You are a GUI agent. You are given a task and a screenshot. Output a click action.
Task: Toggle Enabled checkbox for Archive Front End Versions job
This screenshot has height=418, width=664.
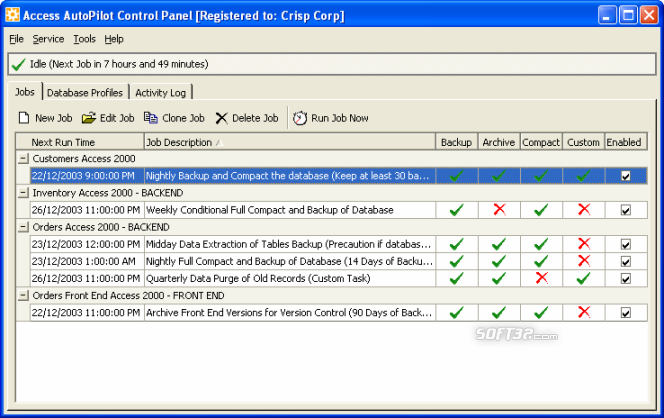(625, 313)
